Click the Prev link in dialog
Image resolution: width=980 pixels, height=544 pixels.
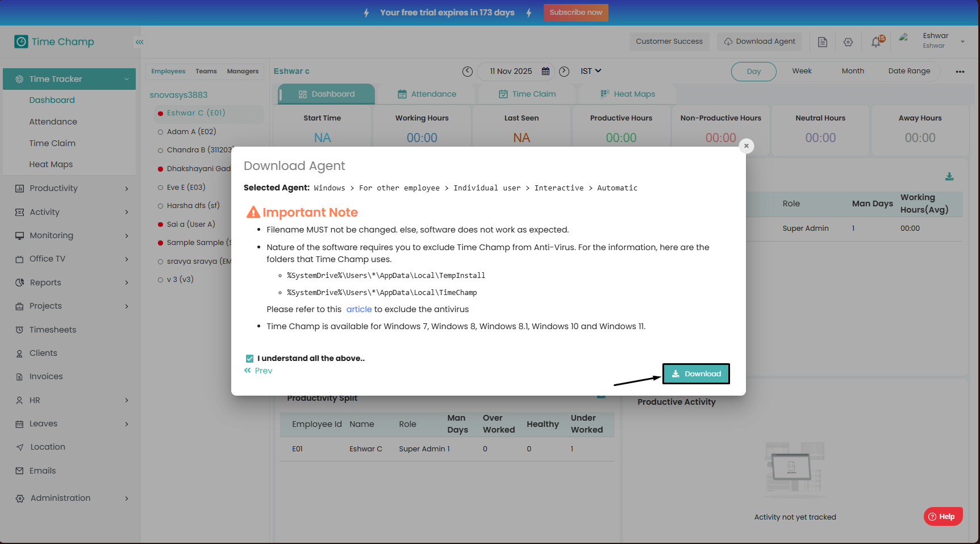pyautogui.click(x=258, y=371)
